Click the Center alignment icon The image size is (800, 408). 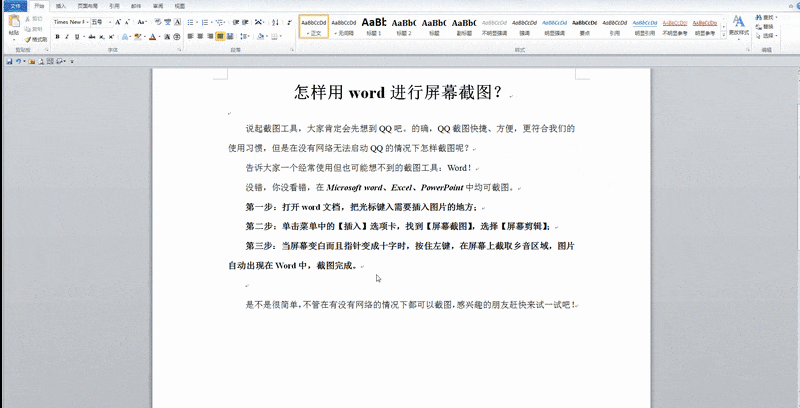point(200,37)
